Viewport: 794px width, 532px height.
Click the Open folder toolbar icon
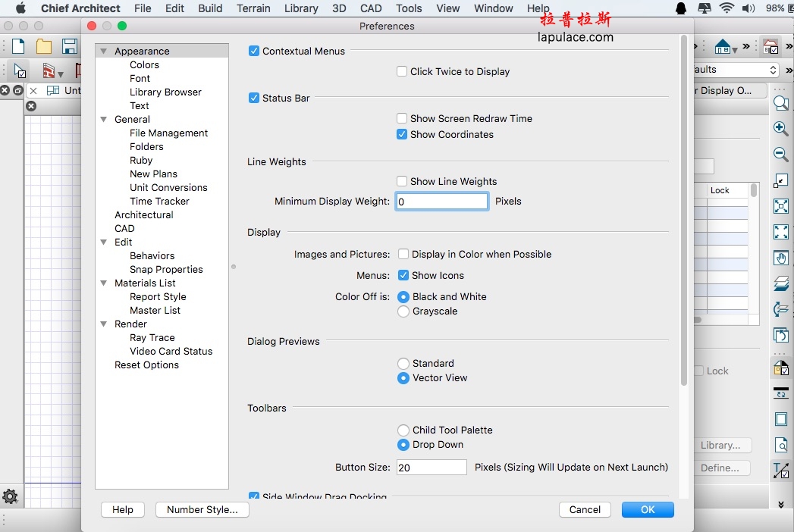pos(44,46)
